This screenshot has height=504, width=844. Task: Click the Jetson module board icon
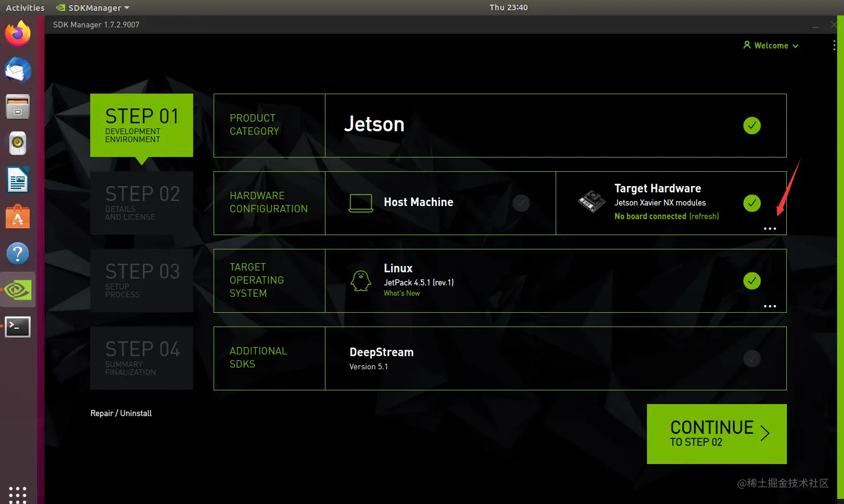tap(592, 201)
